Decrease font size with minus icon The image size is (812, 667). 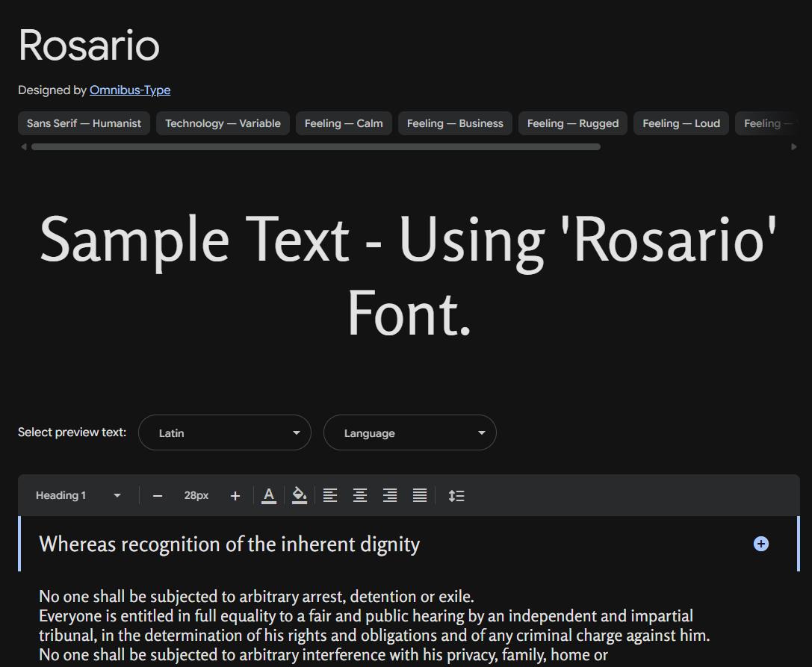(x=158, y=496)
